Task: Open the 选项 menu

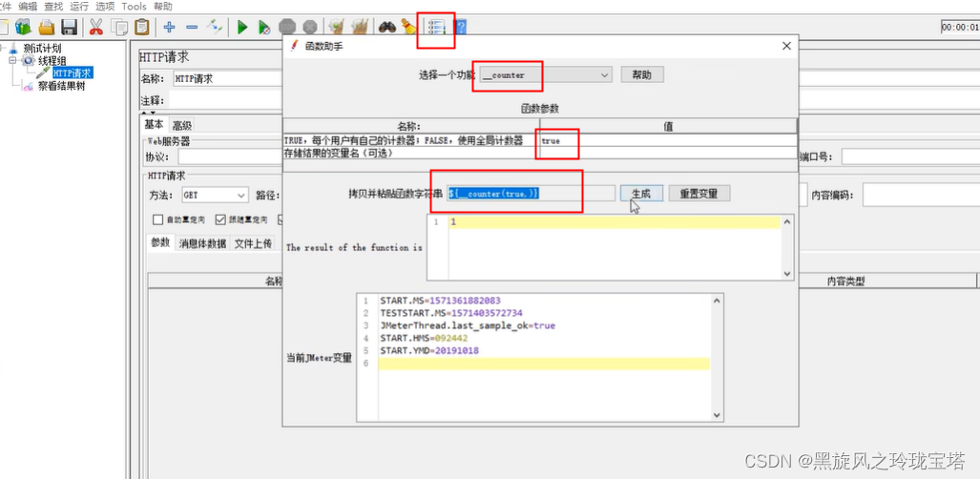Action: tap(104, 7)
